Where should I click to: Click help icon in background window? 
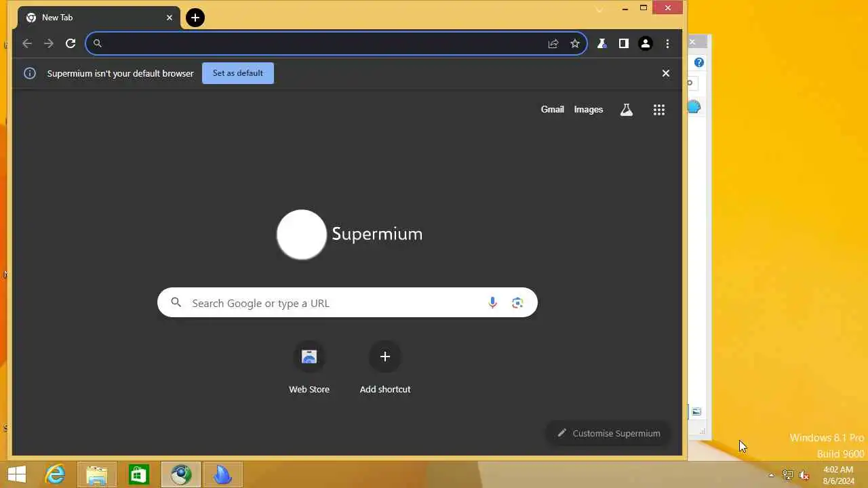point(699,62)
